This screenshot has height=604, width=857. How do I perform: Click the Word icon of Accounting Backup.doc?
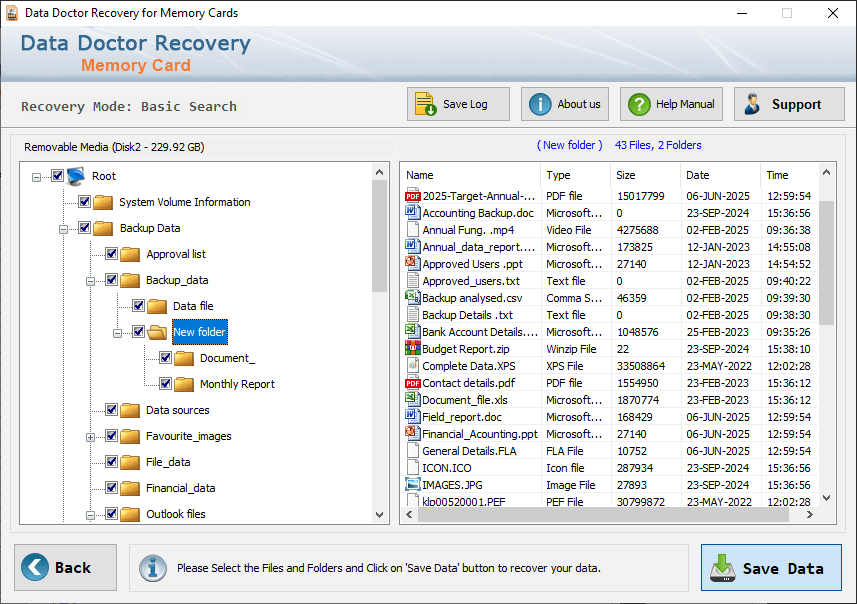coord(413,213)
